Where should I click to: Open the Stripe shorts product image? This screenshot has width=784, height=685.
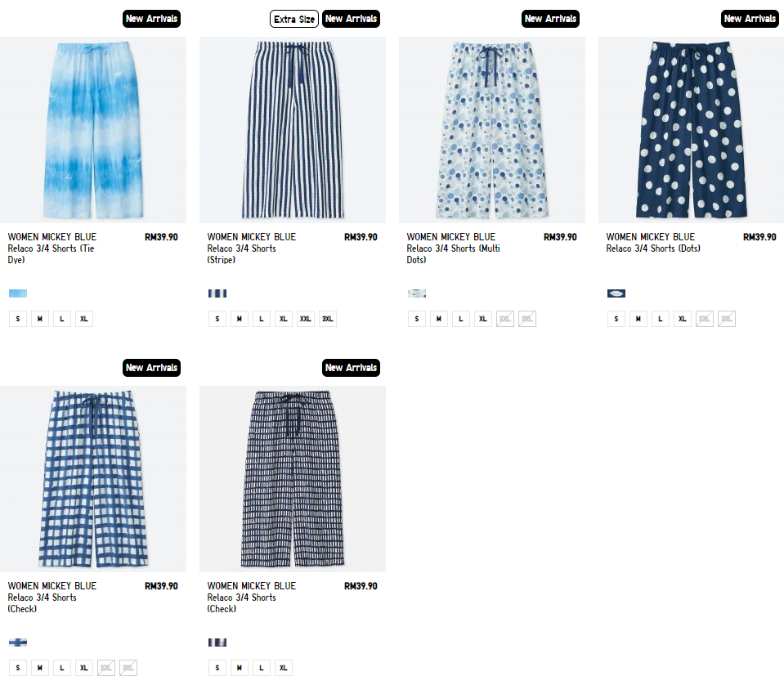click(x=293, y=130)
